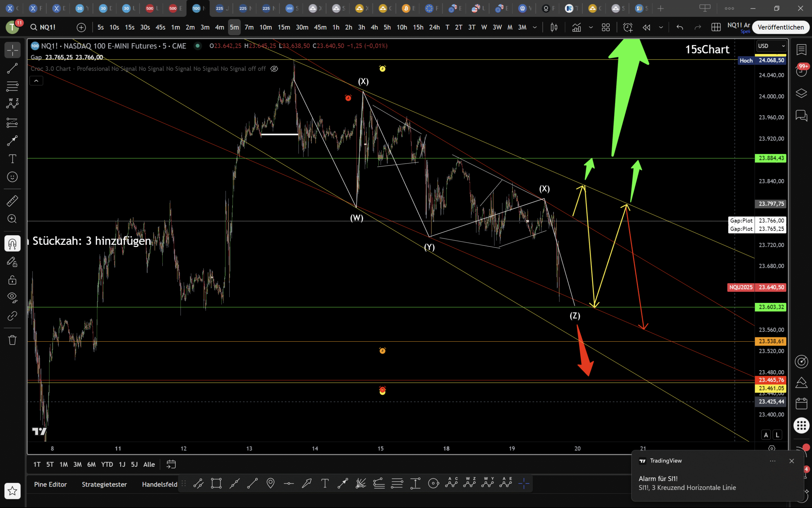The image size is (812, 508).
Task: Click the trash bin remove objects icon
Action: 12,340
